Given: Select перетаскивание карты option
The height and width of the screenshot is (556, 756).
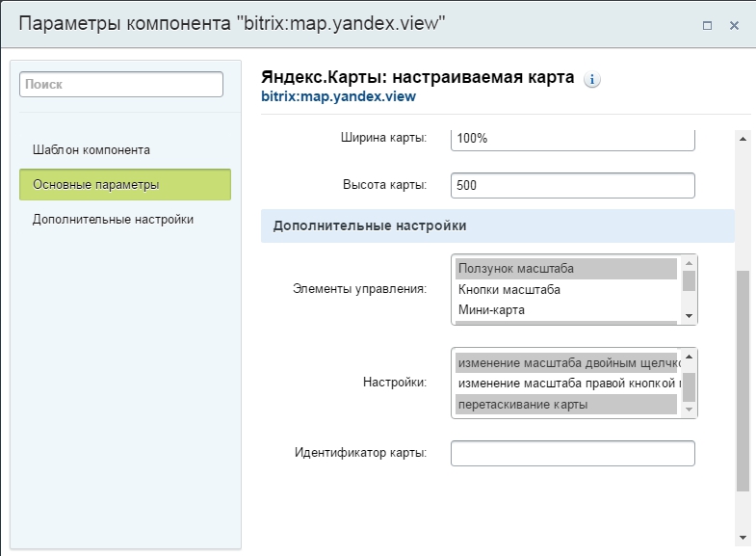Looking at the screenshot, I should coord(566,404).
